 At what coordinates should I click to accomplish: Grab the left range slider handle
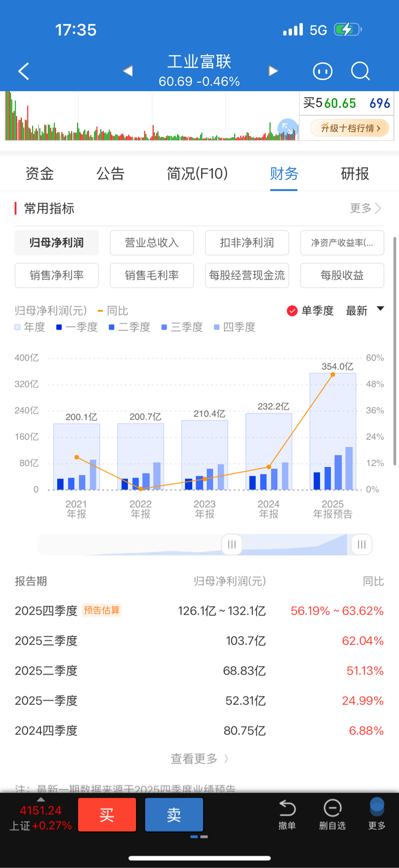coord(232,545)
